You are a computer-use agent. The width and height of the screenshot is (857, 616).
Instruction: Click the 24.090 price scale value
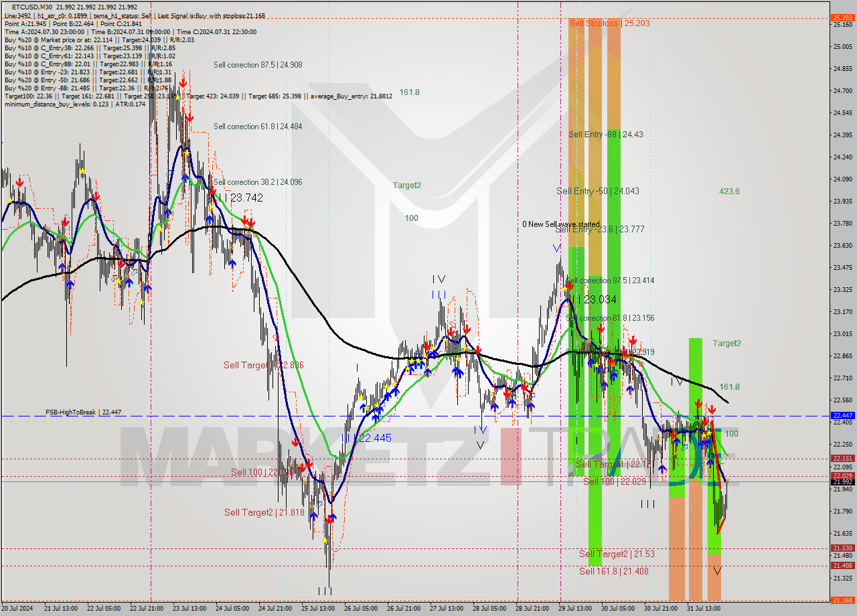[x=842, y=179]
